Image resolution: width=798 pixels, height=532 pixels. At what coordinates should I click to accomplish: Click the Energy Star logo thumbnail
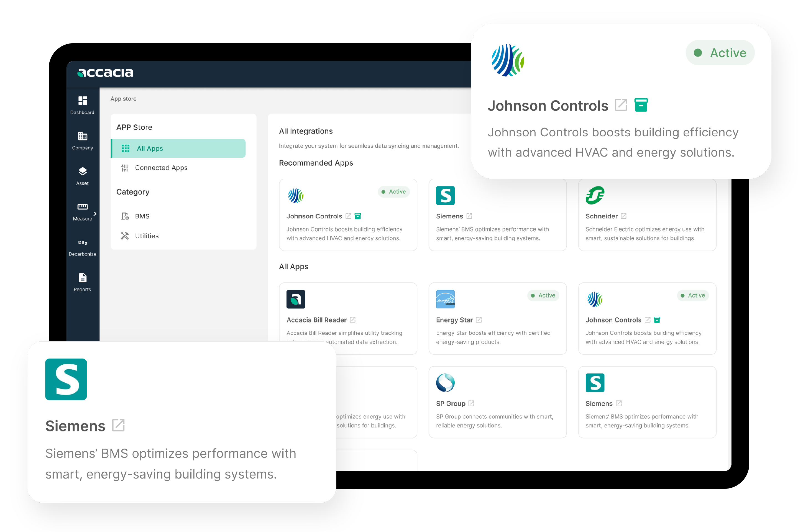click(445, 299)
